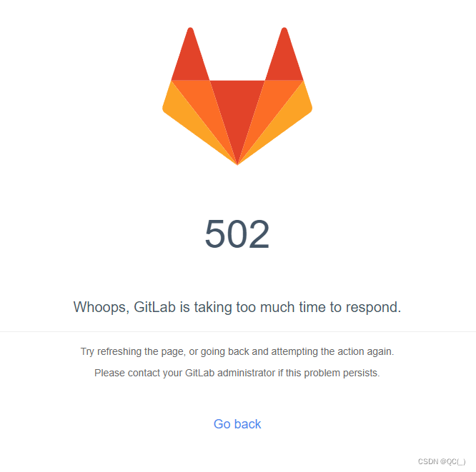
Task: Click the "Whoops, GitLab is taking too much time" heading
Action: point(237,307)
